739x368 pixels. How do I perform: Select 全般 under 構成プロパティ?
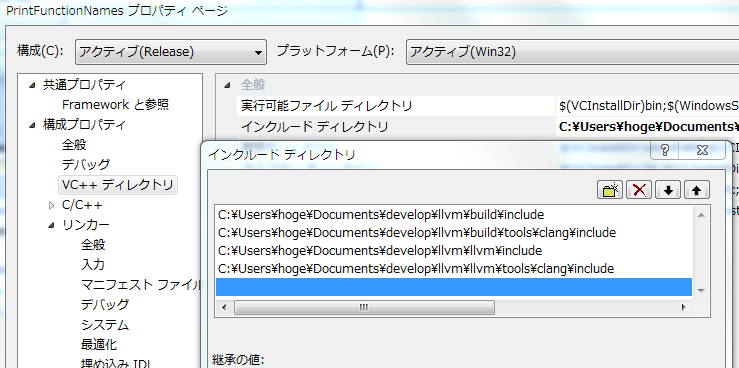point(74,145)
